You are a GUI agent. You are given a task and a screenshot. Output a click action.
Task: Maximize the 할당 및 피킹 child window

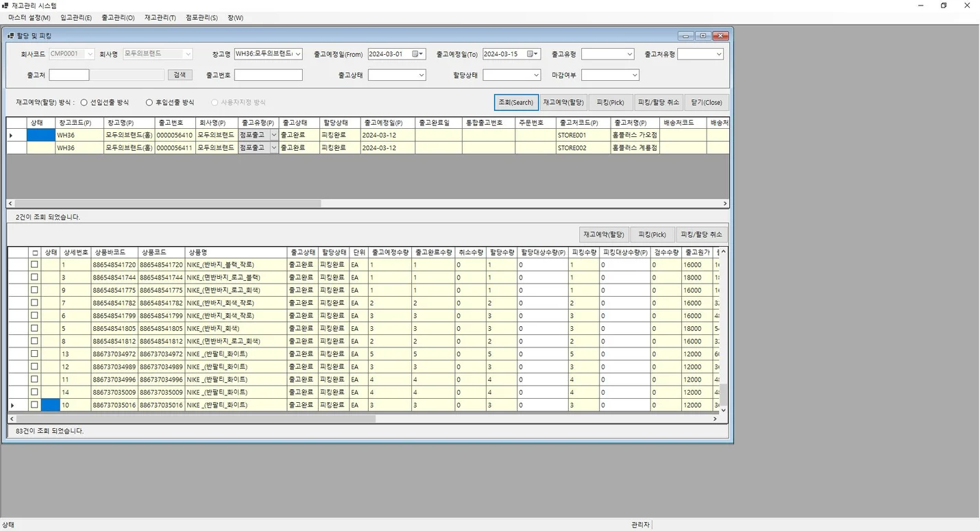pyautogui.click(x=703, y=36)
